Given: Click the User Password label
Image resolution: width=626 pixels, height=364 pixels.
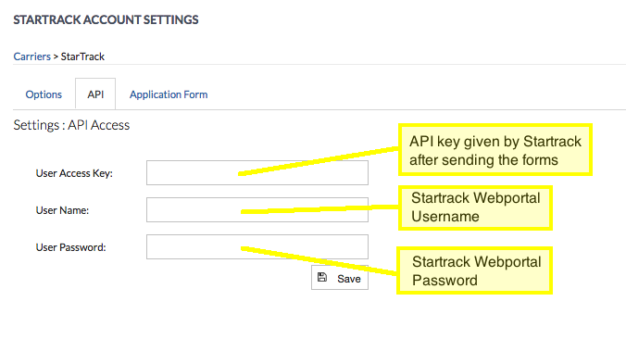Looking at the screenshot, I should point(70,247).
